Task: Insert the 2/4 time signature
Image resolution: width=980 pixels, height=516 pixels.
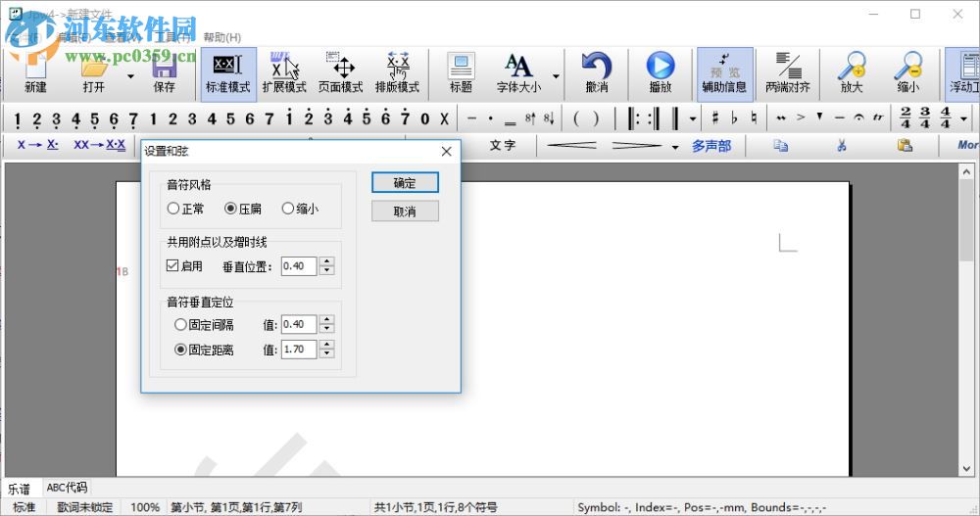Action: pos(906,117)
